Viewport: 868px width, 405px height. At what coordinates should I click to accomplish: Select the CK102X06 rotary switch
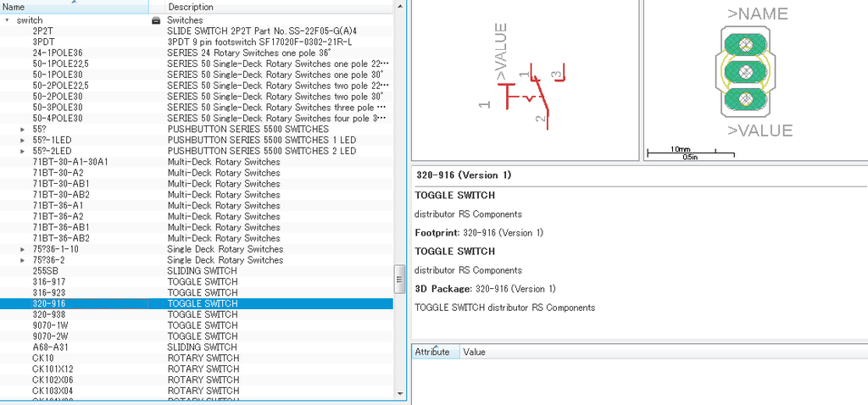pyautogui.click(x=197, y=380)
